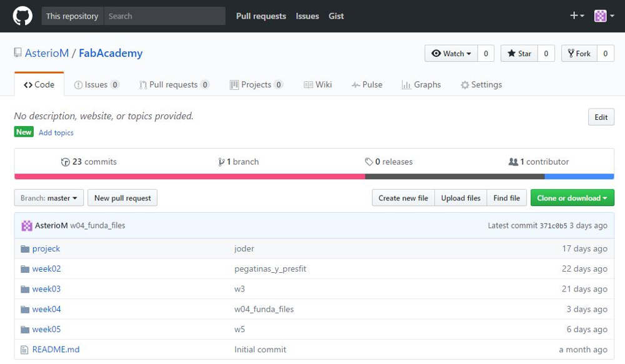Open the joder commit message link
625x364 pixels.
click(x=244, y=249)
